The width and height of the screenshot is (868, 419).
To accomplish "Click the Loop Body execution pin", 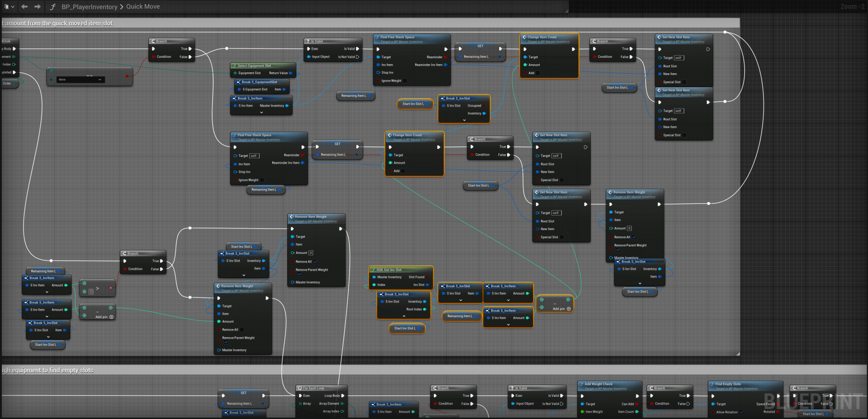I will pyautogui.click(x=342, y=396).
